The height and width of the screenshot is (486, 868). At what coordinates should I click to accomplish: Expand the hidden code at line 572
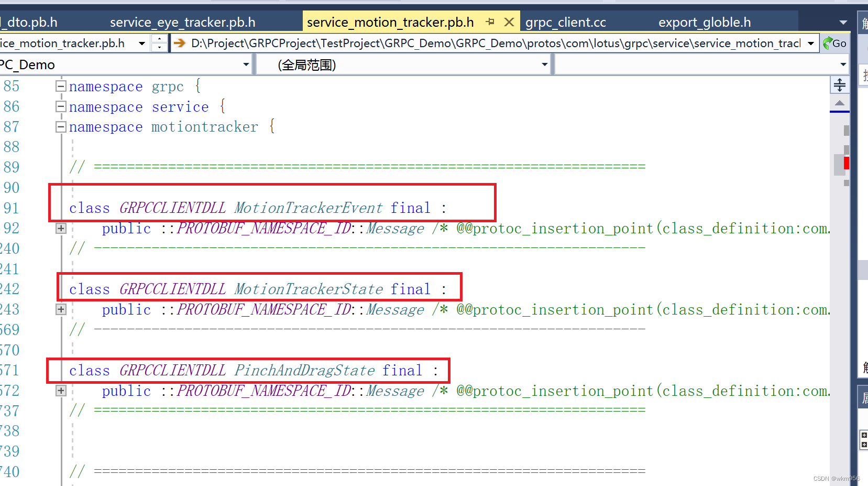pos(60,391)
